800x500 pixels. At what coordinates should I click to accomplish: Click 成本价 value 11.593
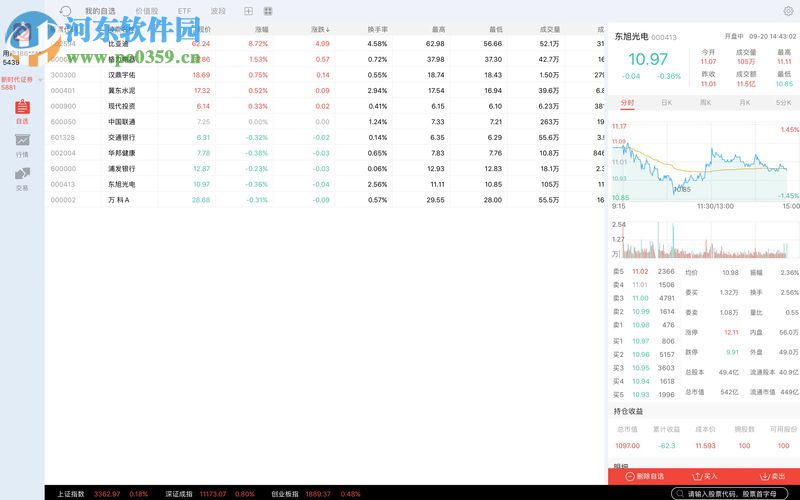click(706, 446)
